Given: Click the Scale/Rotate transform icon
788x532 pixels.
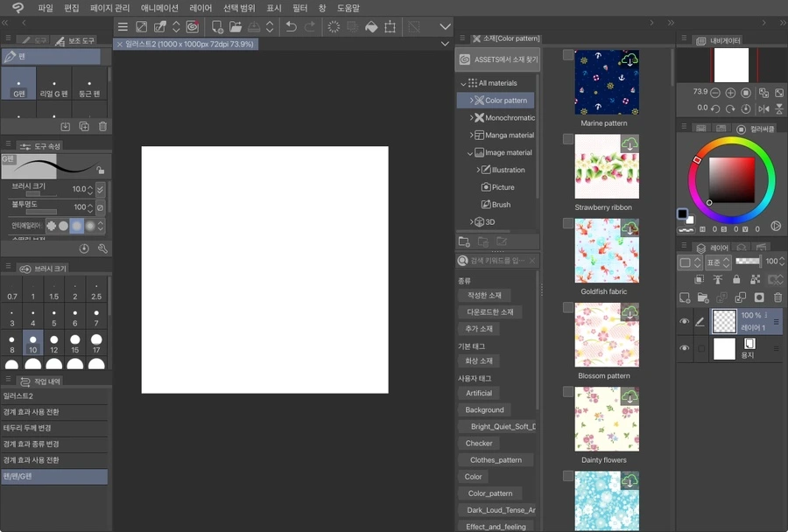Looking at the screenshot, I should coord(390,26).
